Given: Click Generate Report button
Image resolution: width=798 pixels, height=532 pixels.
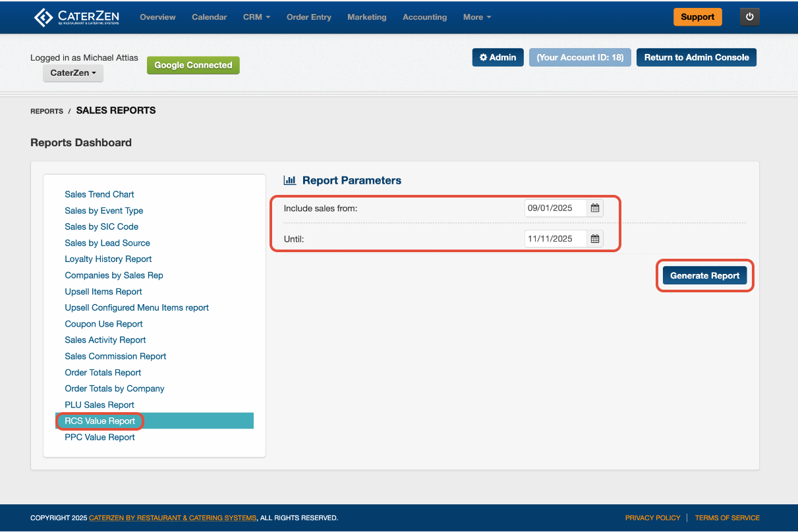Looking at the screenshot, I should (705, 276).
